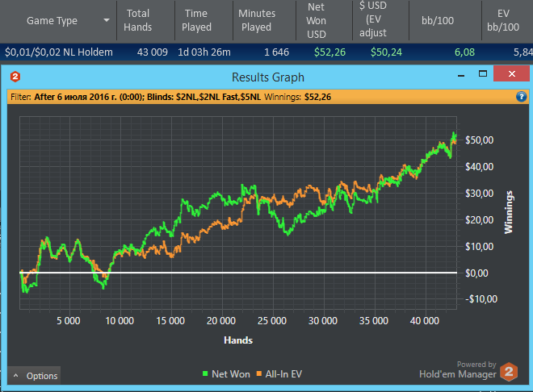Maximize the Results Graph window
533x392 pixels.
pos(483,73)
